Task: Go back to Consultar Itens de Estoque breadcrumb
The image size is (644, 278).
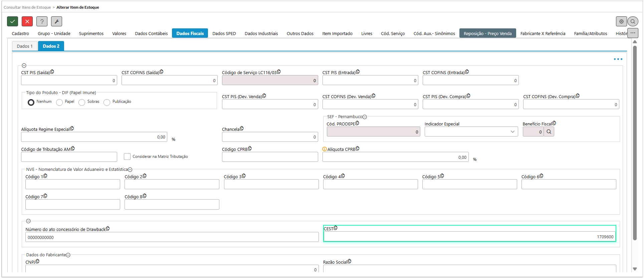Action: point(27,7)
